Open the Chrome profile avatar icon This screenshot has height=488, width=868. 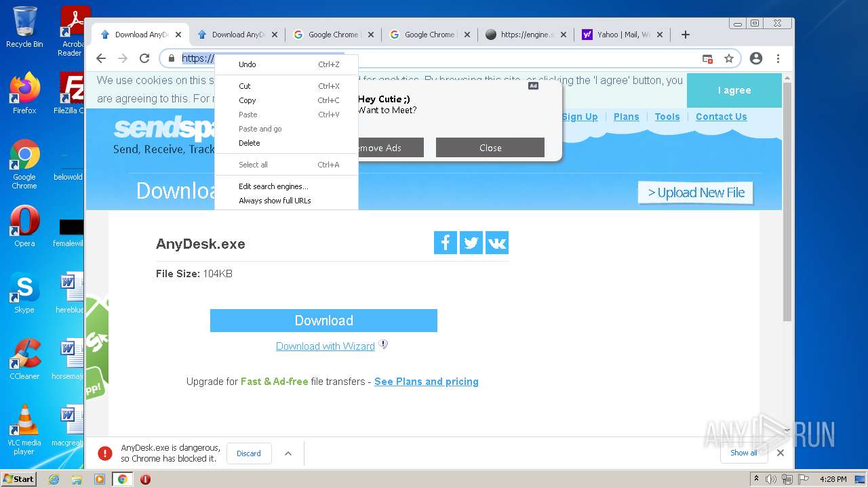tap(756, 58)
